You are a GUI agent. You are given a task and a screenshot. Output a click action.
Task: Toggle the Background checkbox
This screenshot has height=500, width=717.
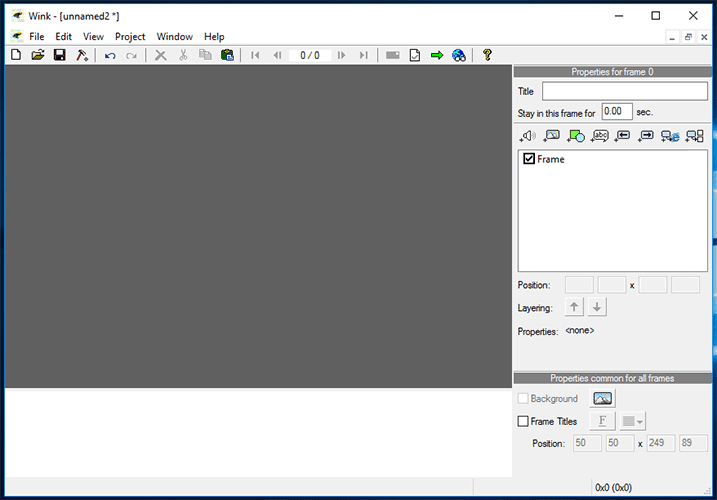coord(523,399)
